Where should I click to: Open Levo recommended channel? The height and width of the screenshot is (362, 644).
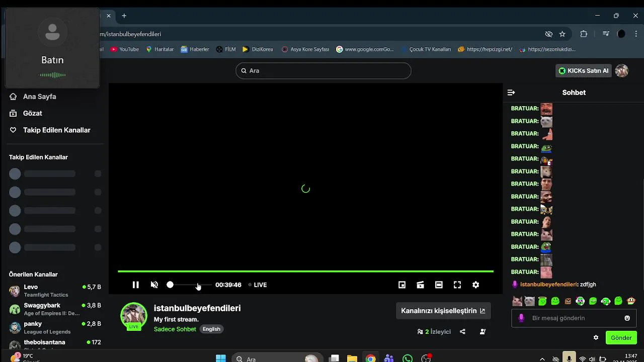55,291
